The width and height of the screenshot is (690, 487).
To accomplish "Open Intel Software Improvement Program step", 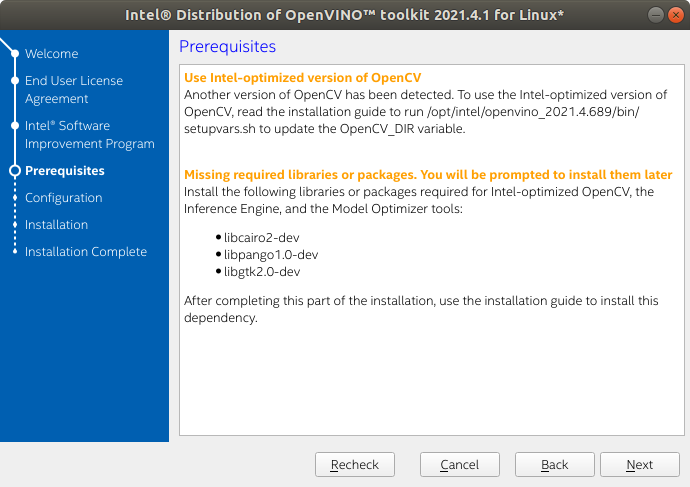I will click(89, 135).
